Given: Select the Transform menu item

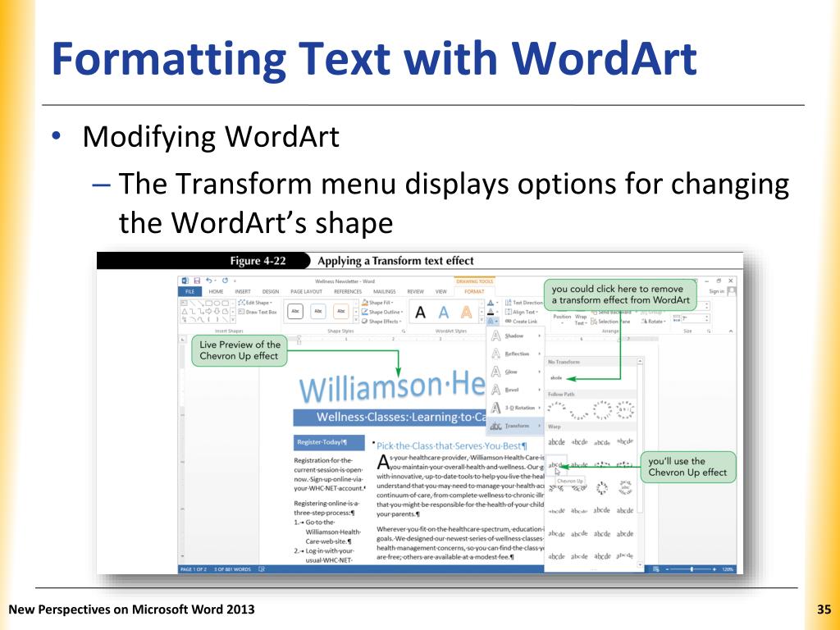Looking at the screenshot, I should (x=515, y=426).
